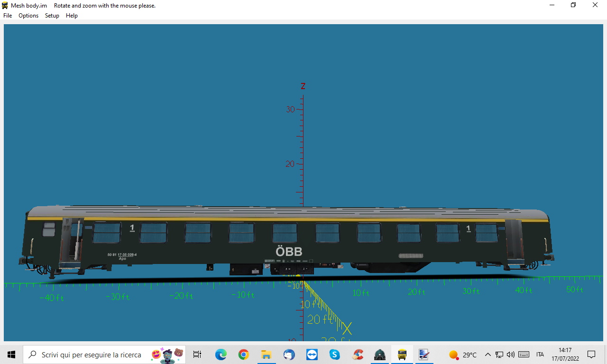Open the 29°C weather widget
Screen dimensions: 607x364
[x=463, y=355]
